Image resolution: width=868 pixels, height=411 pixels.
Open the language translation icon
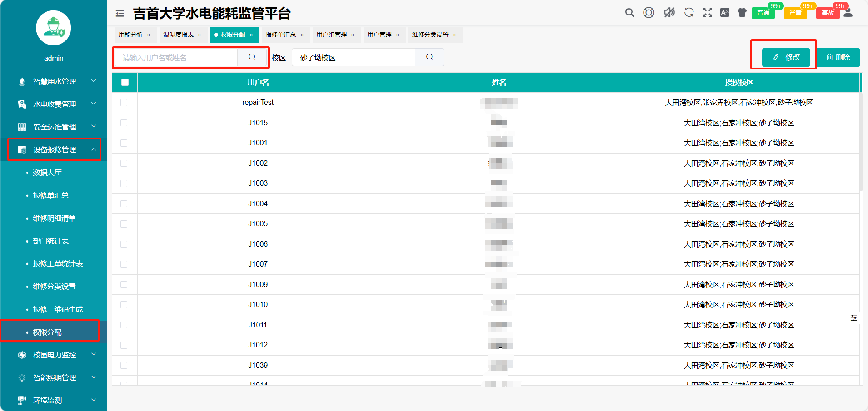coord(725,13)
